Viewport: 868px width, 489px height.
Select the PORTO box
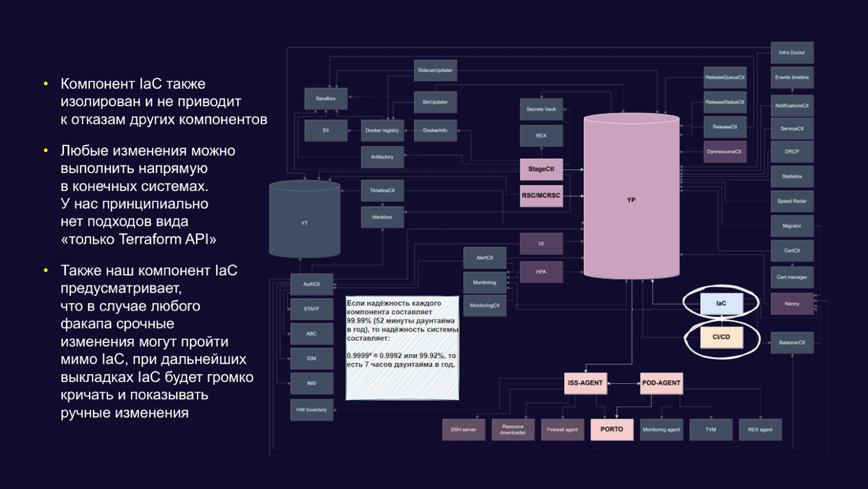[612, 430]
